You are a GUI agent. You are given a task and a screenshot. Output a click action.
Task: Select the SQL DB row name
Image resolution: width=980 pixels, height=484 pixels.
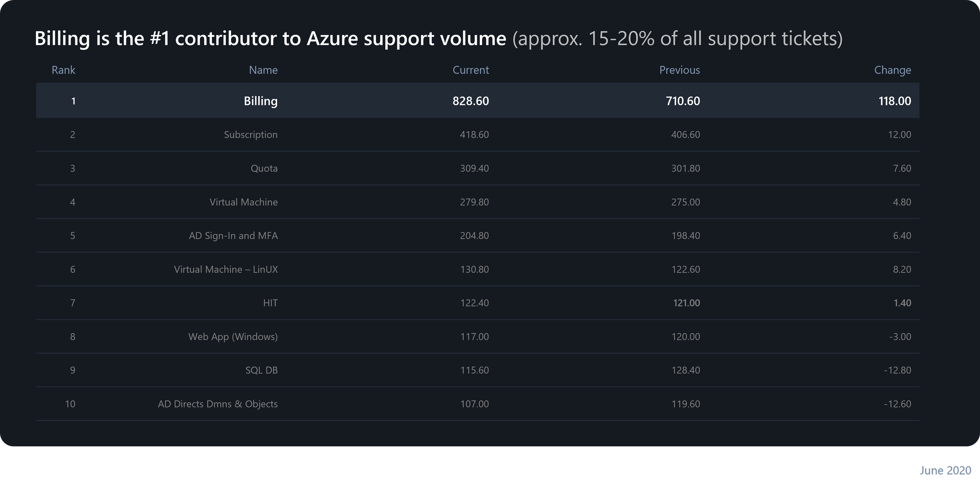(x=261, y=370)
